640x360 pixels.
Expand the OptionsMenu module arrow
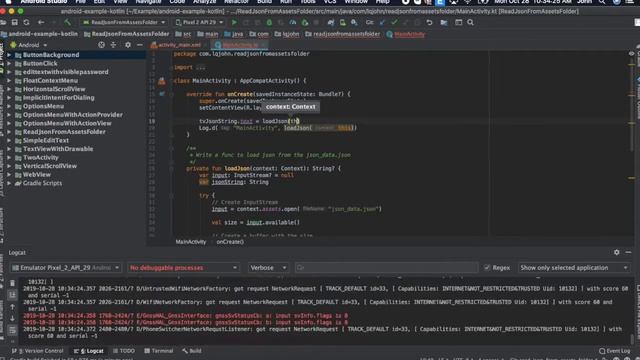(x=9, y=106)
